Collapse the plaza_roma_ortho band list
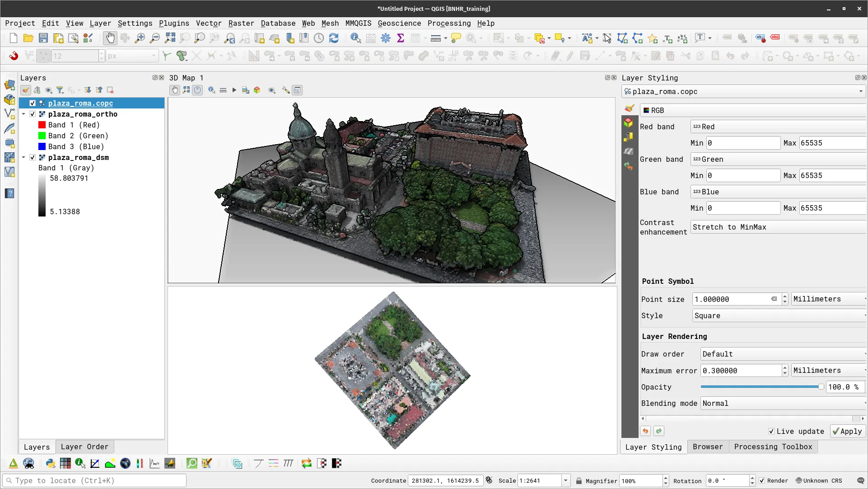 (x=23, y=114)
